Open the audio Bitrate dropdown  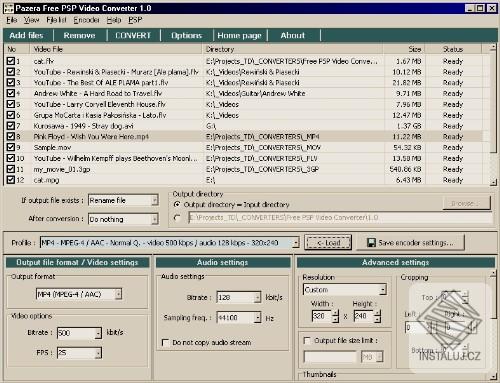pyautogui.click(x=257, y=297)
